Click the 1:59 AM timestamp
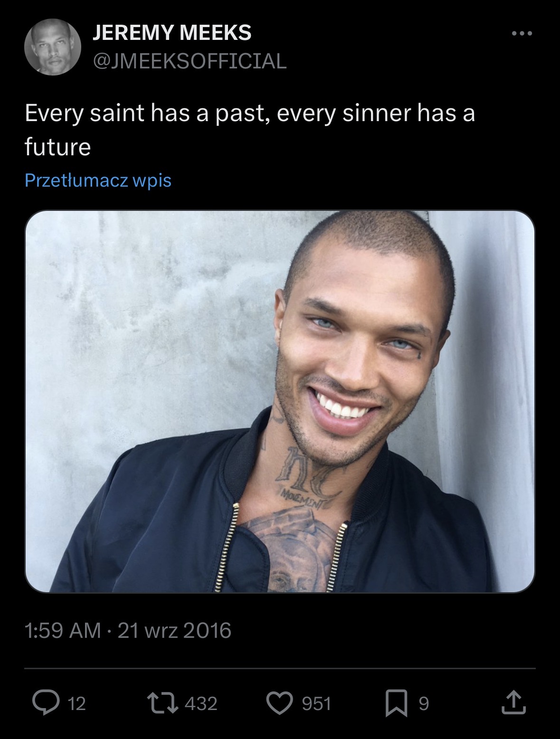Image resolution: width=560 pixels, height=739 pixels. tap(63, 631)
